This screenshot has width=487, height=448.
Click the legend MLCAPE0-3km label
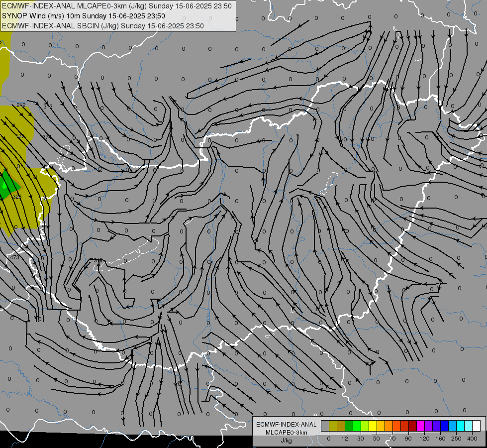click(x=287, y=433)
